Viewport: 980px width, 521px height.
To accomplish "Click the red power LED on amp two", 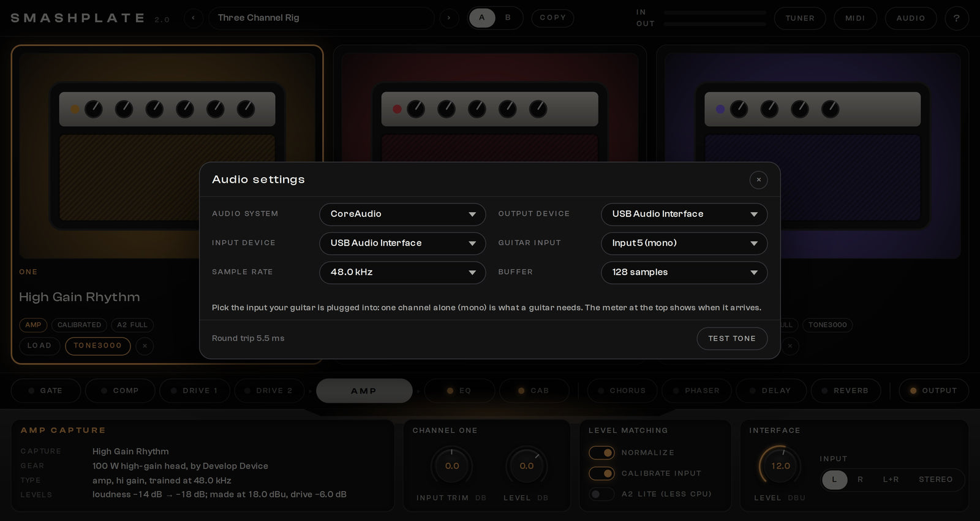I will (397, 109).
